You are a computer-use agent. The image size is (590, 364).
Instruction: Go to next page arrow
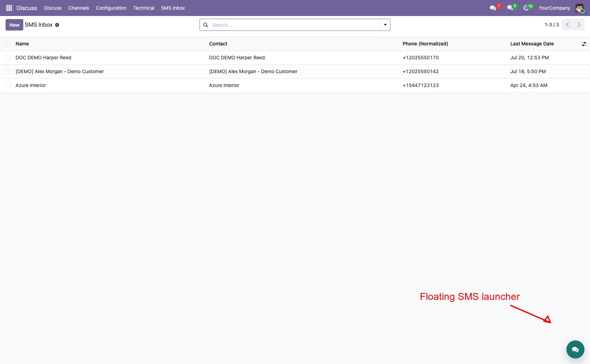pos(579,25)
